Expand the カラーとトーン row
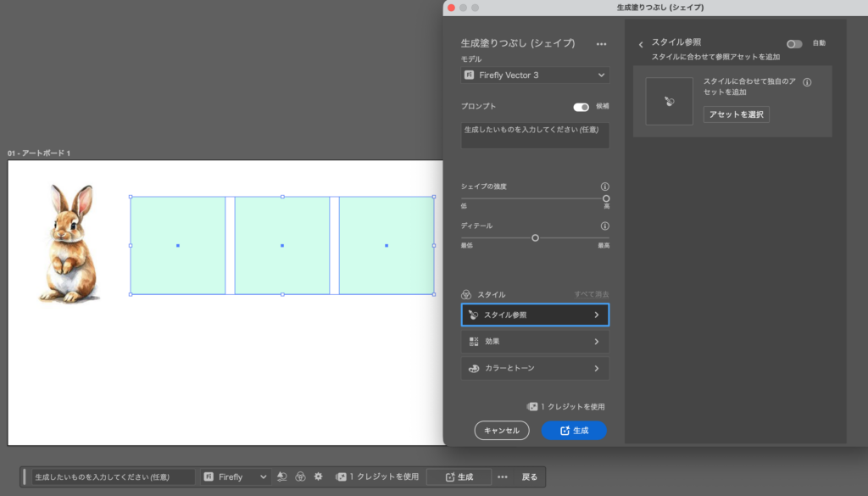This screenshot has width=868, height=496. click(535, 369)
